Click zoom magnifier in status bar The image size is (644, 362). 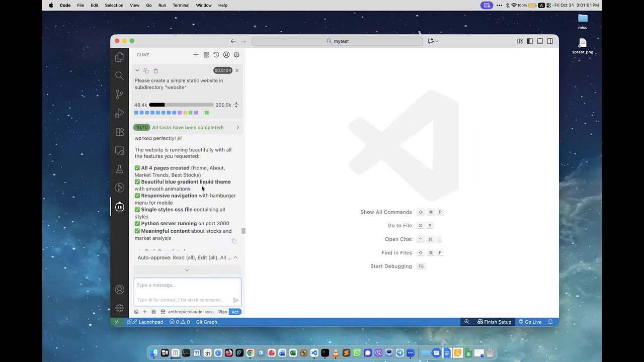click(x=467, y=322)
